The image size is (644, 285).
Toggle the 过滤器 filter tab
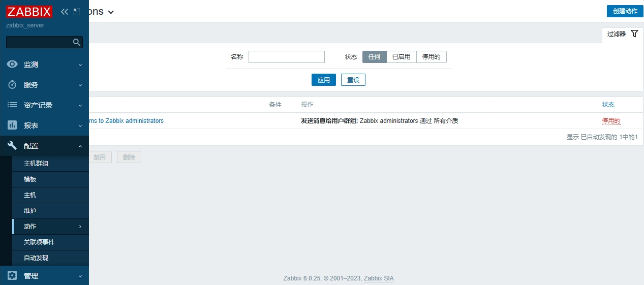[x=622, y=34]
